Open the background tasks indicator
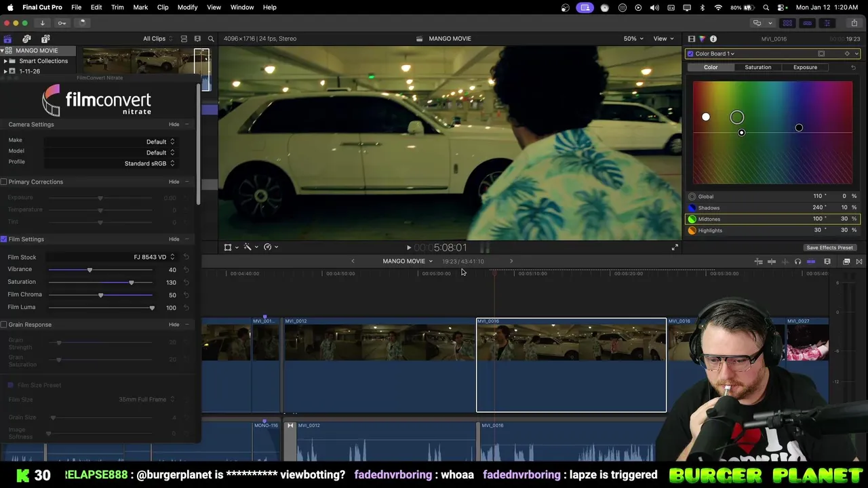This screenshot has height=488, width=868. pos(81,22)
